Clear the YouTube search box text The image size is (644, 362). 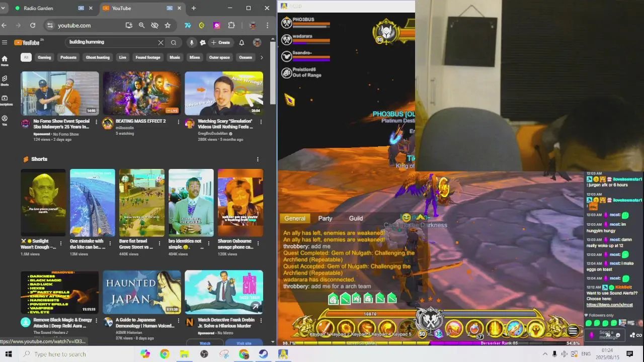[x=160, y=43]
